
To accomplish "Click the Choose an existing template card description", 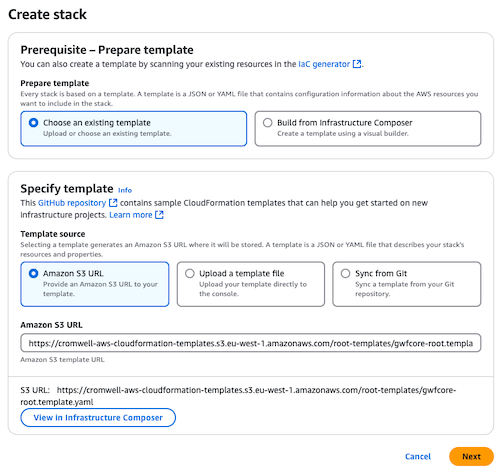I will click(107, 134).
